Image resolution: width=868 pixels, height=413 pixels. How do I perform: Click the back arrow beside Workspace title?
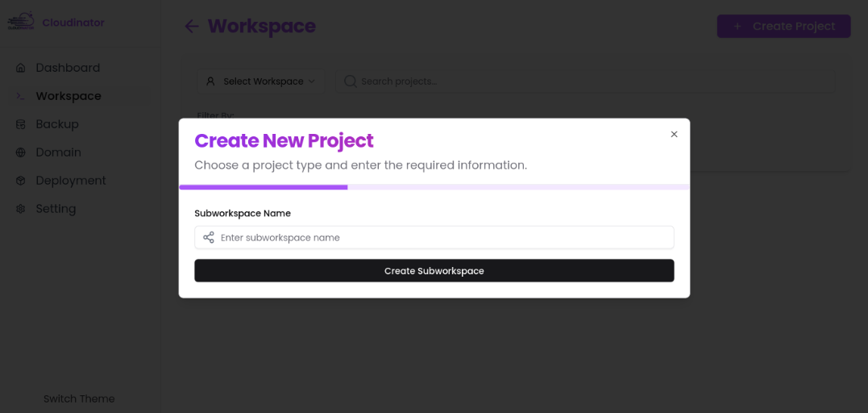click(x=192, y=26)
